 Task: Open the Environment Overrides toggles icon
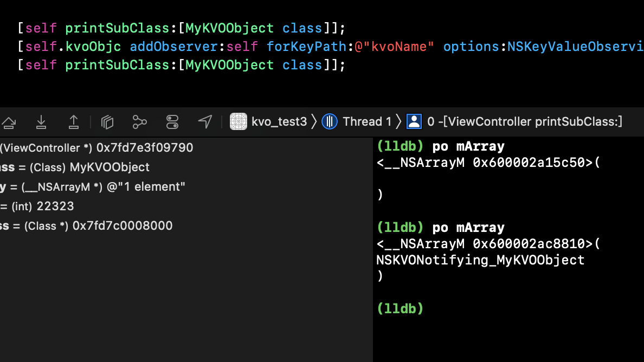(172, 122)
